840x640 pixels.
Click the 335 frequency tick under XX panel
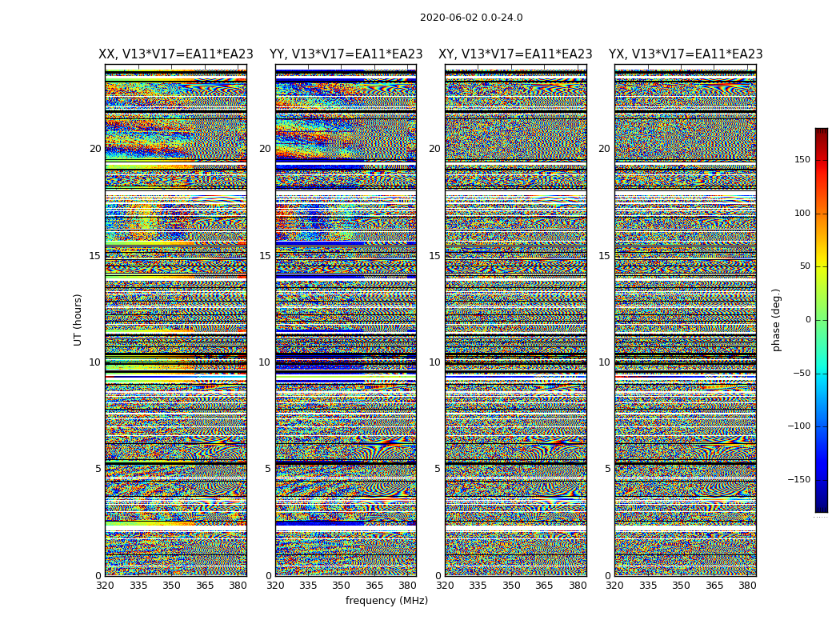pyautogui.click(x=138, y=586)
